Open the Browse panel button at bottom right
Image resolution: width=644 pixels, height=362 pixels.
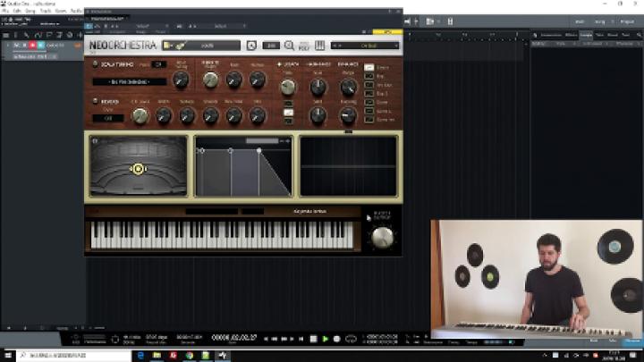(633, 341)
